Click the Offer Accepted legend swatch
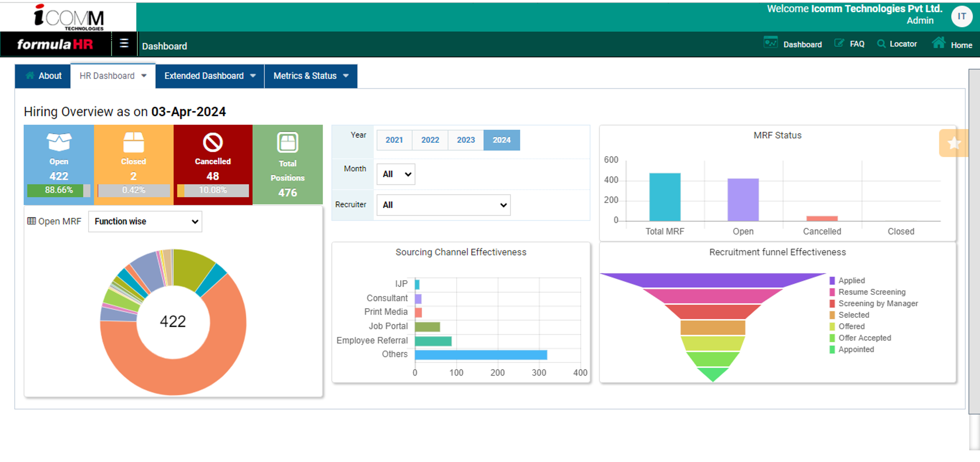This screenshot has width=980, height=462. pos(832,338)
